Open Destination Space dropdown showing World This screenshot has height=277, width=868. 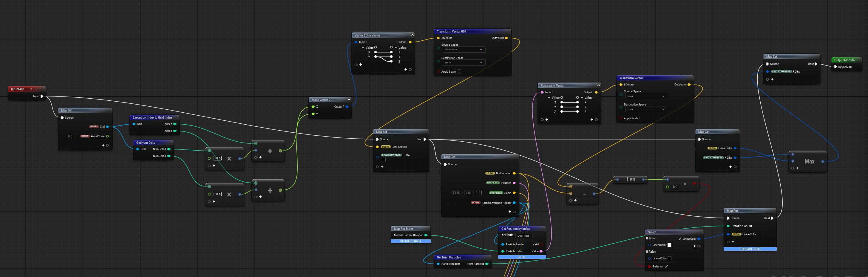(x=463, y=63)
